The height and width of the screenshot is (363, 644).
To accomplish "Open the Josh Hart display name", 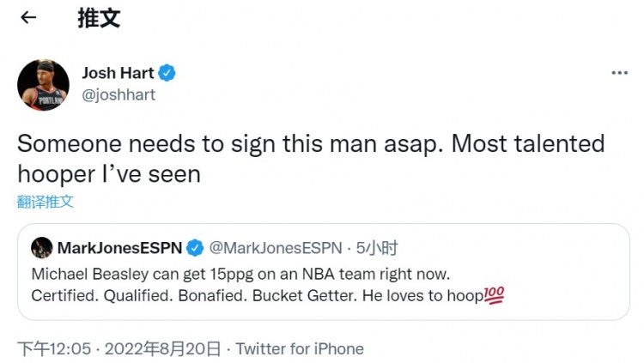I will (x=118, y=73).
